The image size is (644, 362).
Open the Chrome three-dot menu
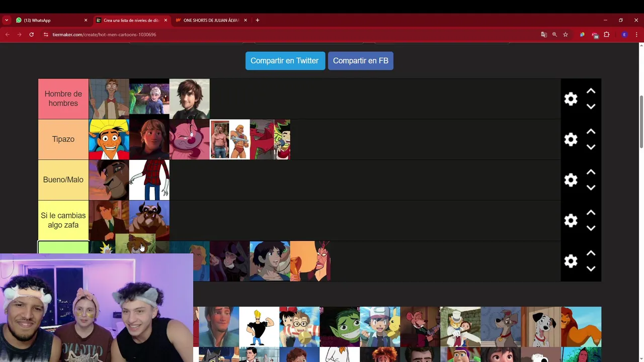coord(636,35)
